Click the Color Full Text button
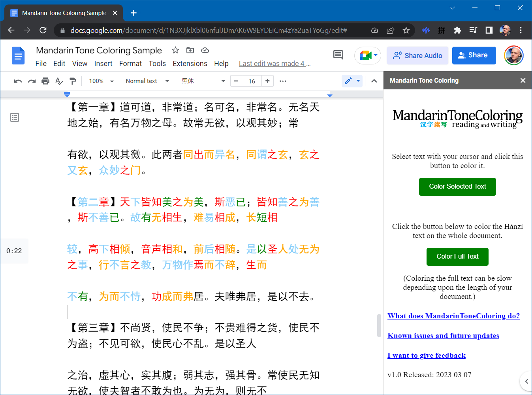Image resolution: width=532 pixels, height=395 pixels. (x=457, y=257)
